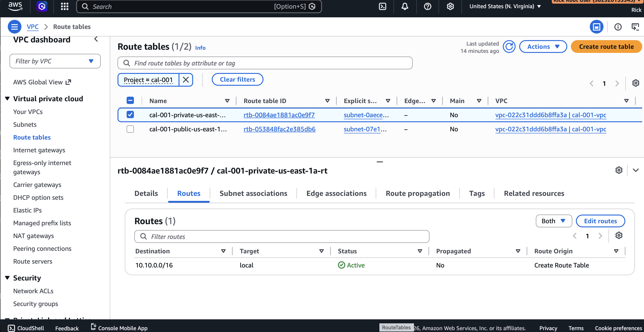
Task: Focus the Filter routes search field
Action: click(282, 237)
